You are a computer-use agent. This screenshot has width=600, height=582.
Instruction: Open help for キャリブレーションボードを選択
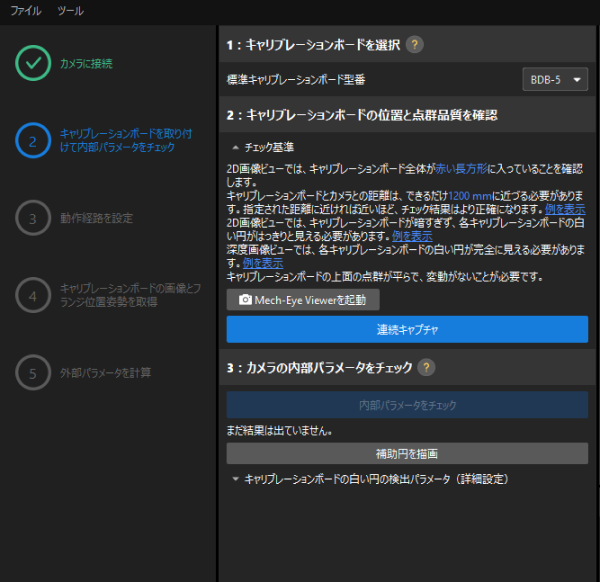pyautogui.click(x=414, y=45)
